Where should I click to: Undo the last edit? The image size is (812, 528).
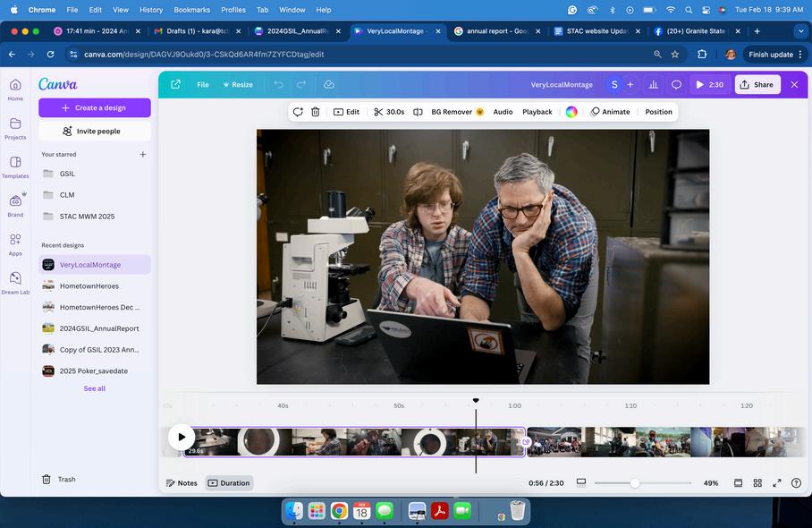click(279, 84)
